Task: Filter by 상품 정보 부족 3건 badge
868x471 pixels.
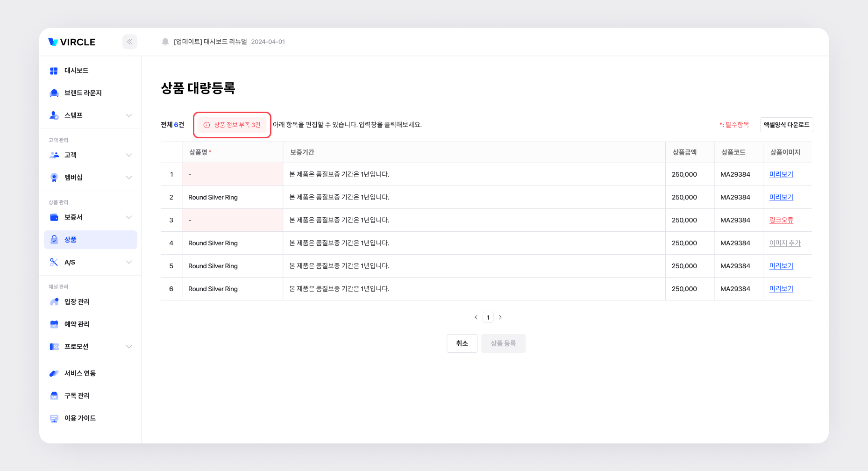Action: click(232, 125)
